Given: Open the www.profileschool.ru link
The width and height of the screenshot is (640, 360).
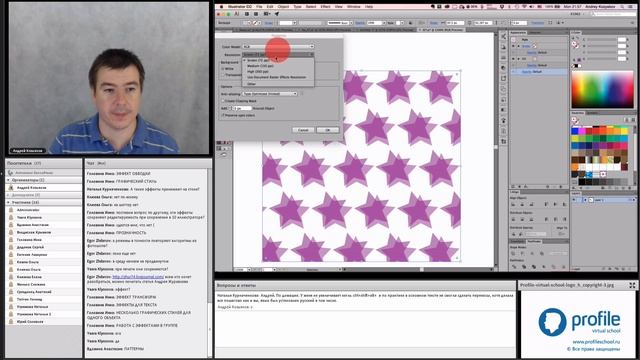Looking at the screenshot, I should click(x=596, y=342).
